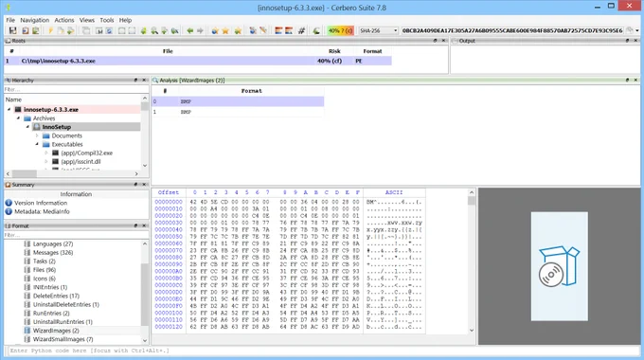Open the SHA-256 hash type dropdown
The width and height of the screenshot is (644, 360).
point(378,31)
